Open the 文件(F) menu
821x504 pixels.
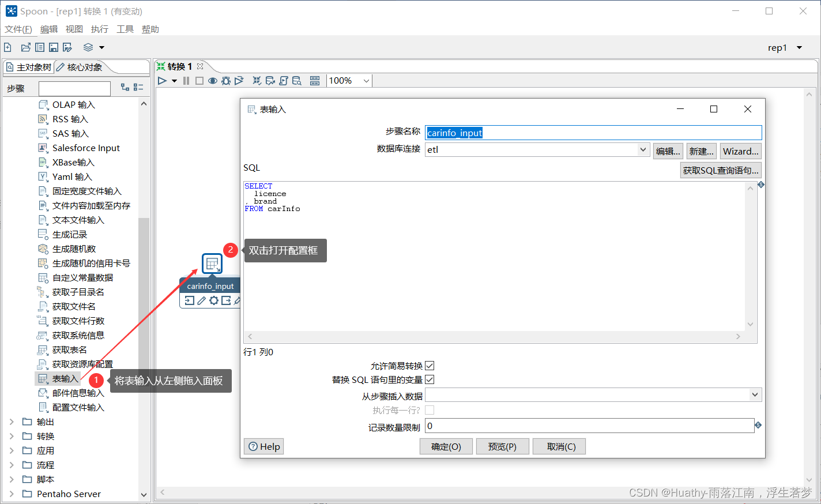point(18,29)
